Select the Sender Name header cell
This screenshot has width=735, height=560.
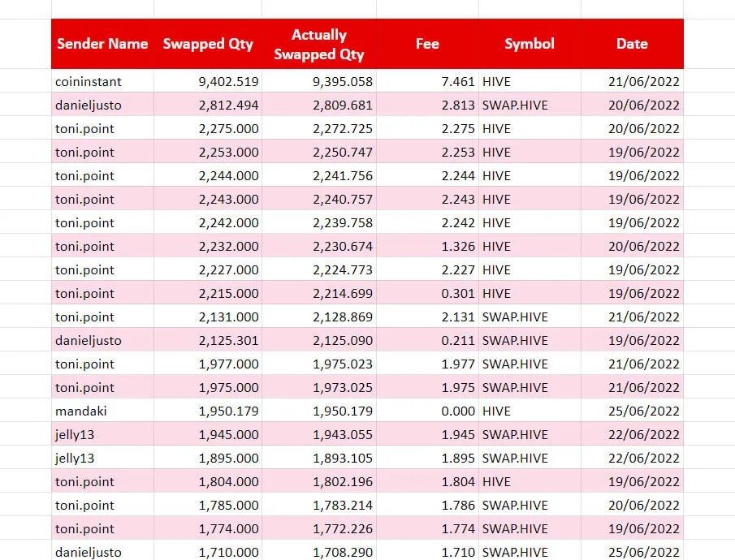102,44
